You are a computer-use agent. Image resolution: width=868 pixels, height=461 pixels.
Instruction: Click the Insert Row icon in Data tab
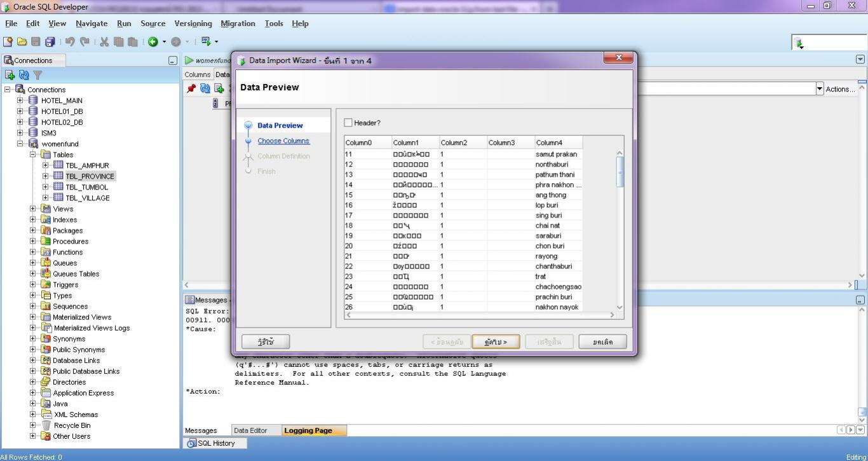point(219,88)
